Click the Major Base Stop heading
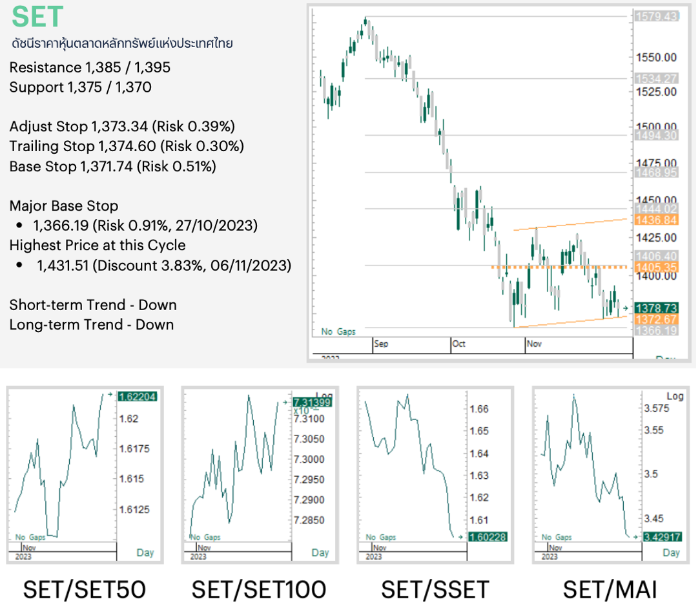Image resolution: width=700 pixels, height=610 pixels. click(x=64, y=205)
